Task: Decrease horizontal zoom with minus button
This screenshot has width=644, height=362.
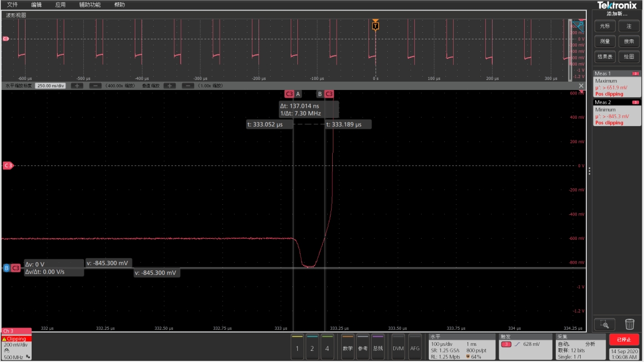Action: click(x=95, y=86)
